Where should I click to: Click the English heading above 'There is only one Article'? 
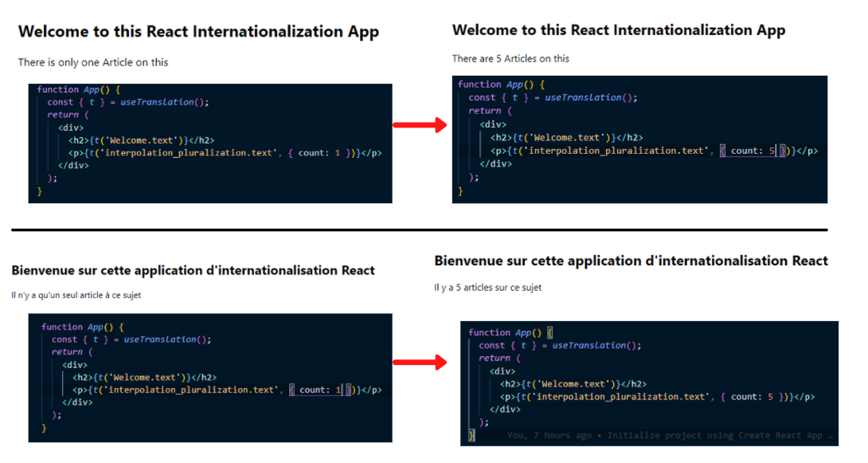tap(198, 32)
